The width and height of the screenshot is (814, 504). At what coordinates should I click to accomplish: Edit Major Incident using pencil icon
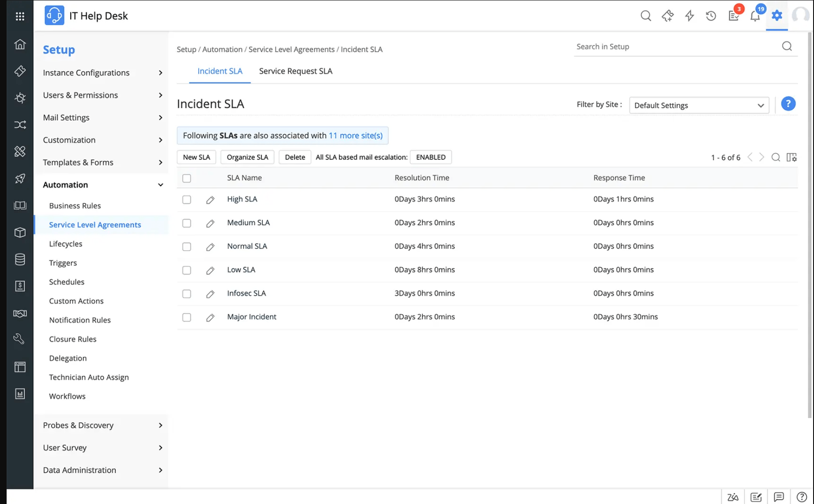tap(210, 317)
